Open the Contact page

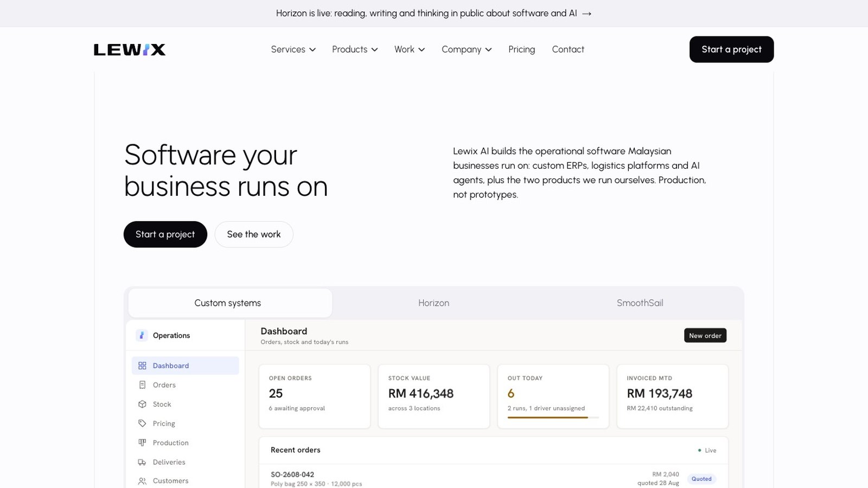pyautogui.click(x=568, y=49)
